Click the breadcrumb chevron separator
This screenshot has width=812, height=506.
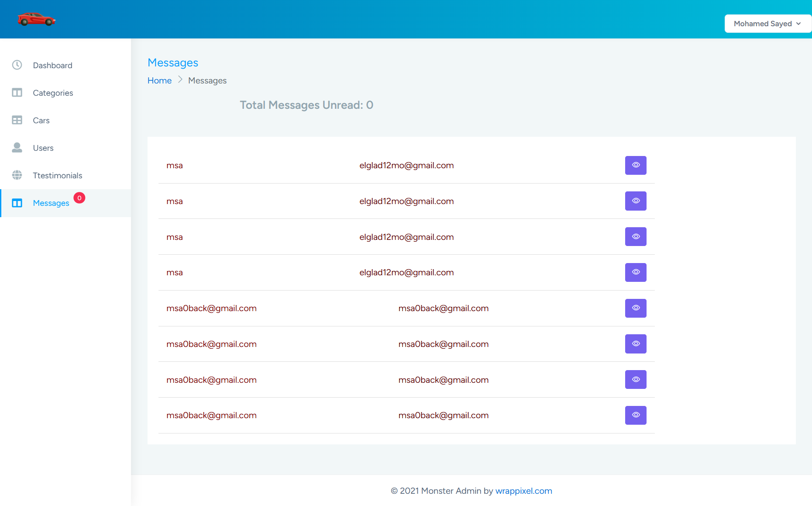tap(180, 80)
